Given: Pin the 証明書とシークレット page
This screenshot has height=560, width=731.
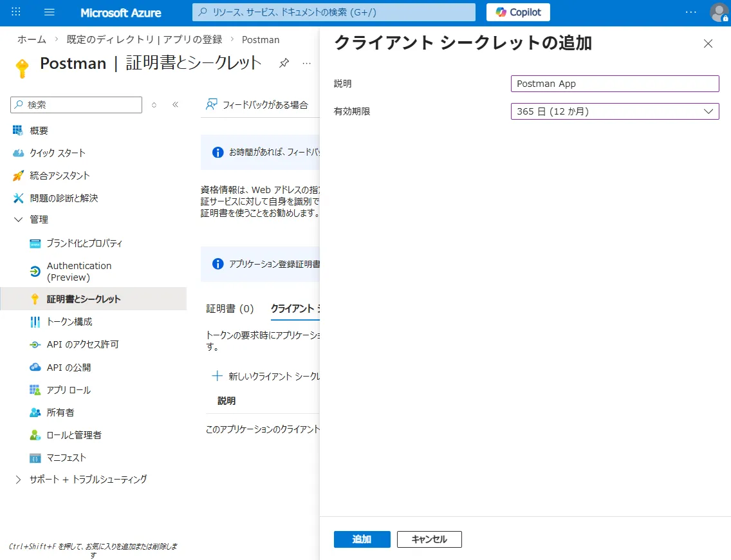Looking at the screenshot, I should [283, 63].
